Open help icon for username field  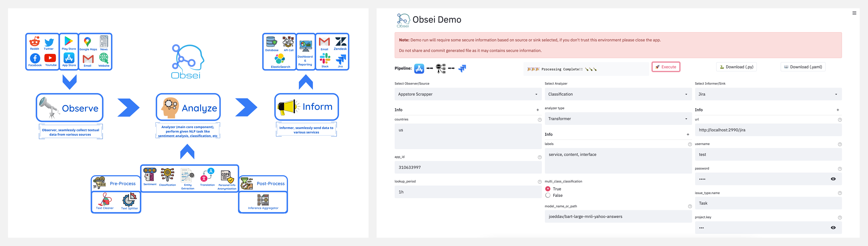pyautogui.click(x=840, y=144)
